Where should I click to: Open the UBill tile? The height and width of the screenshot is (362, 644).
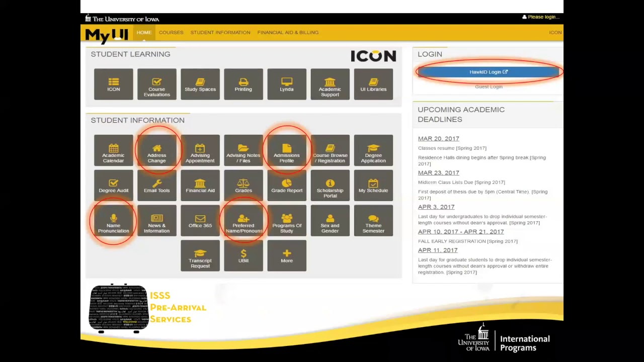pos(244,256)
